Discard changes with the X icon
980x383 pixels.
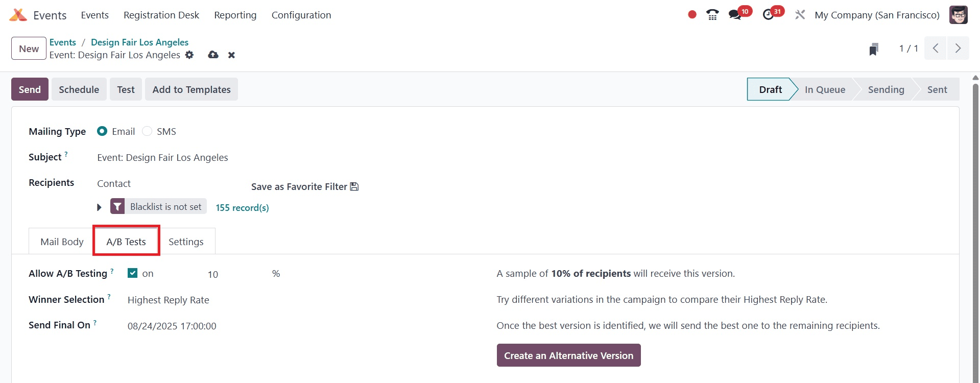[231, 55]
